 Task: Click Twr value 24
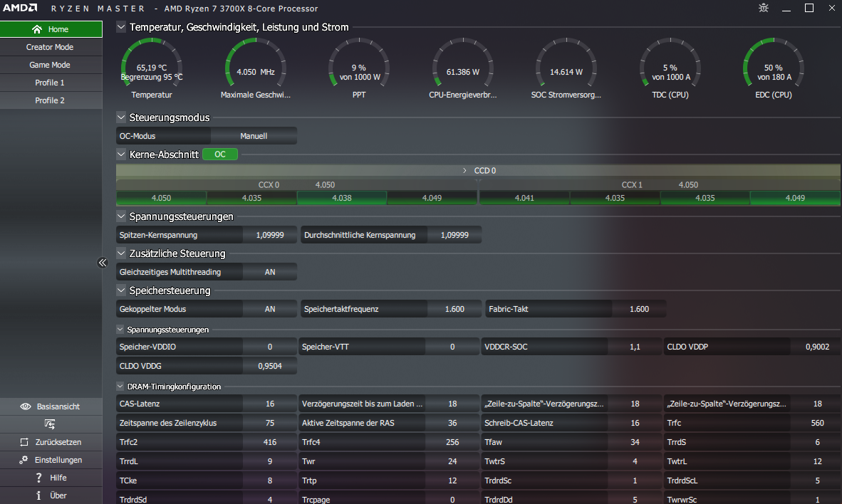(x=452, y=461)
